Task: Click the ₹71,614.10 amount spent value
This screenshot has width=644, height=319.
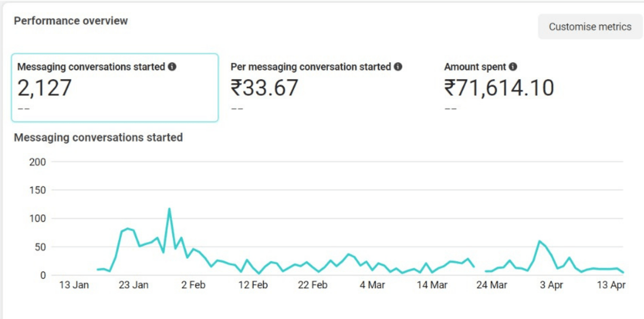Action: pos(499,88)
